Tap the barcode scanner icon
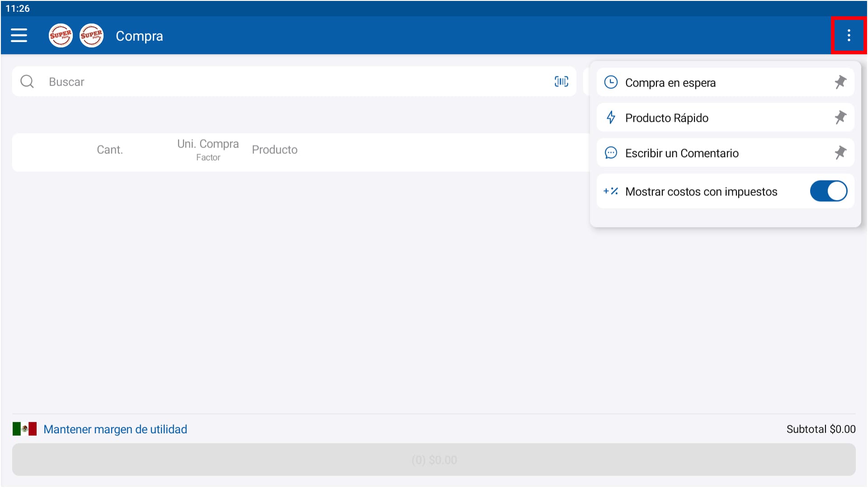Viewport: 868px width, 488px height. click(x=561, y=81)
